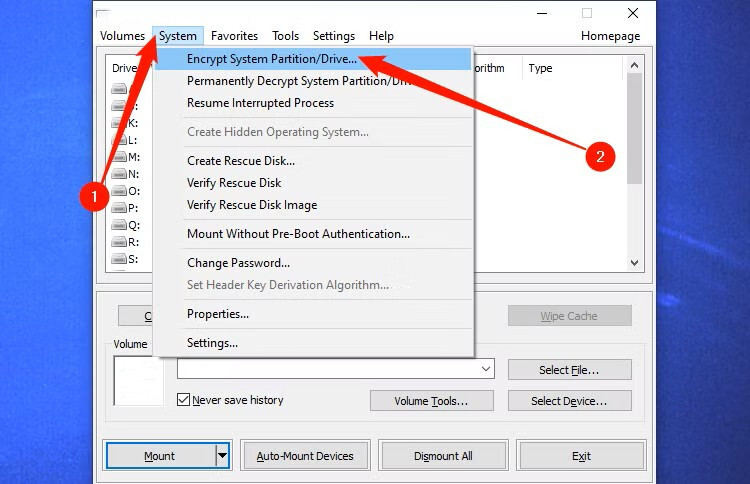Select drive P: icon in list
This screenshot has height=484, width=750.
119,208
